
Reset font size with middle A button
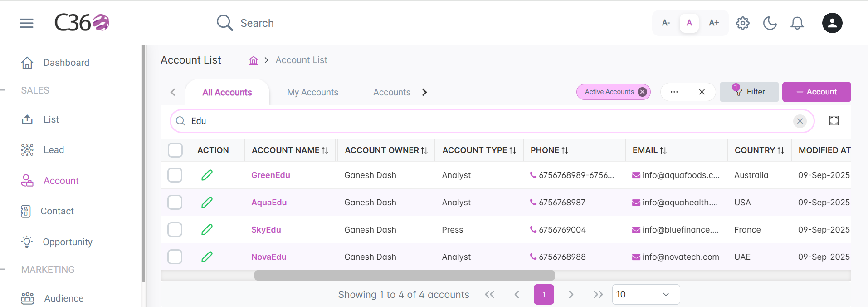pos(689,23)
